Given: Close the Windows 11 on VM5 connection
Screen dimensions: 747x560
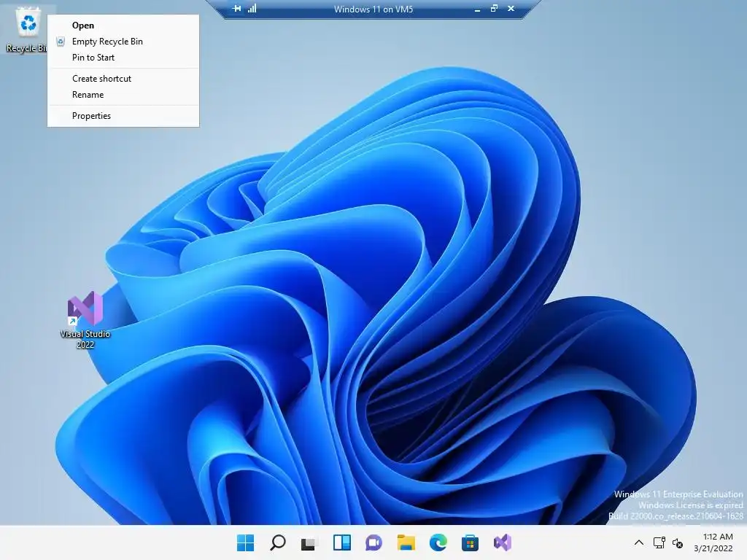Looking at the screenshot, I should pyautogui.click(x=511, y=9).
